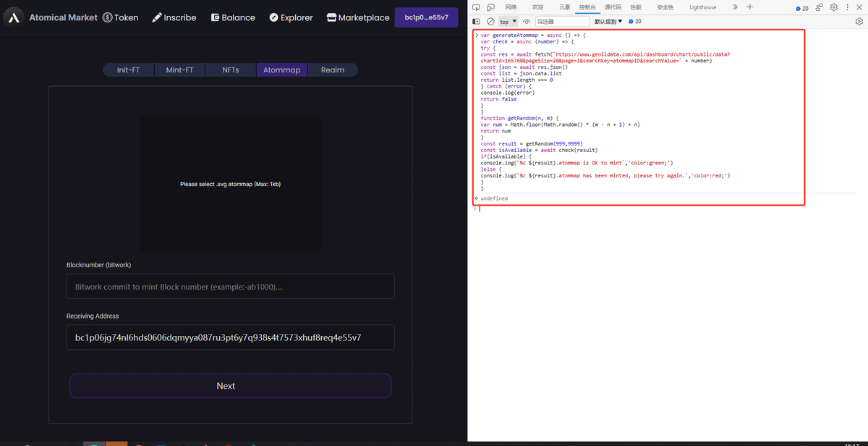Viewport: 868px width, 446px height.
Task: Open the Marketplace page
Action: tap(358, 17)
